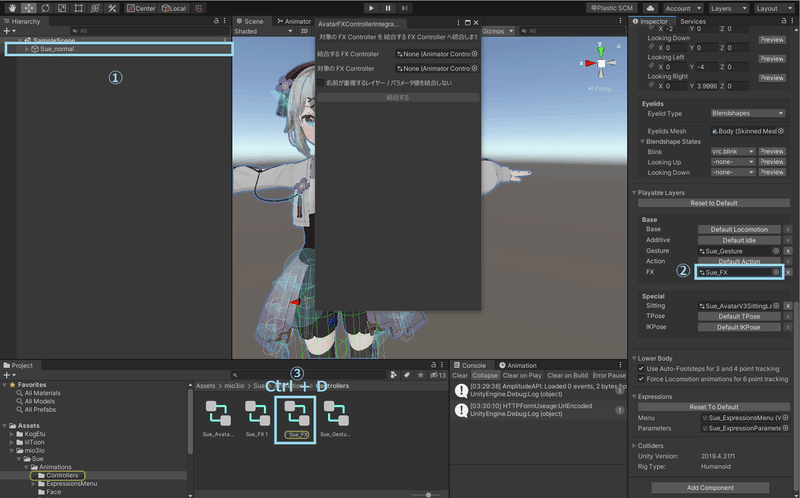This screenshot has width=800, height=498.
Task: Toggle Use Auto-Footsteps checkbox
Action: [x=641, y=368]
